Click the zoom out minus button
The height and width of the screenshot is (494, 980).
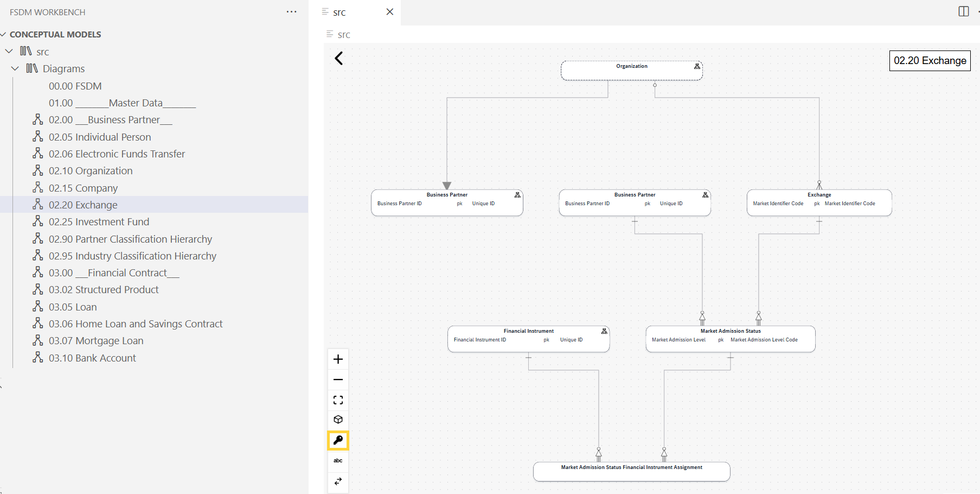pos(338,379)
